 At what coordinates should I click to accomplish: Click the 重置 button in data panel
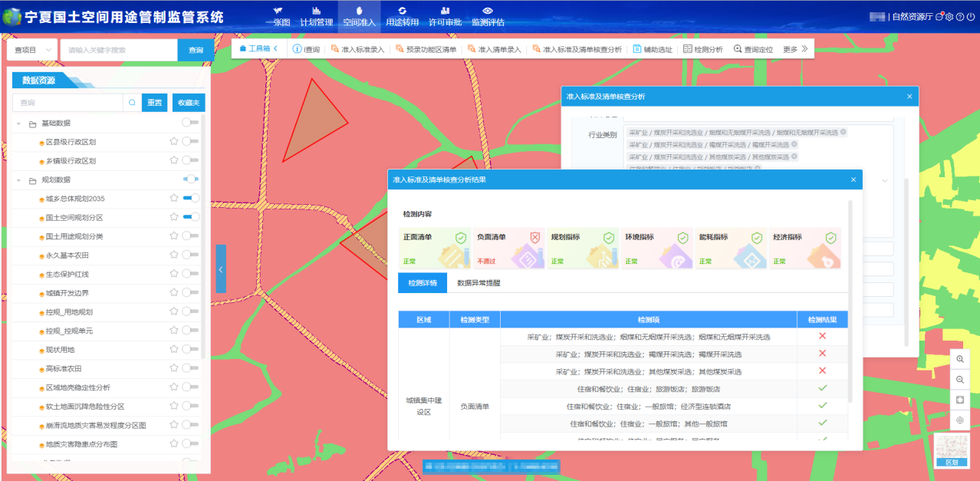pyautogui.click(x=154, y=103)
